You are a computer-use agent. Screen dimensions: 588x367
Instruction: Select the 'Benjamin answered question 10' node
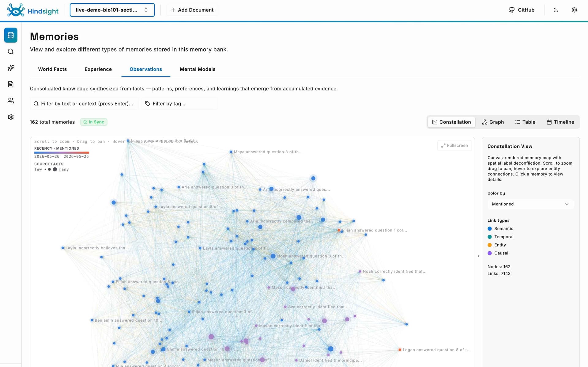tap(92, 320)
